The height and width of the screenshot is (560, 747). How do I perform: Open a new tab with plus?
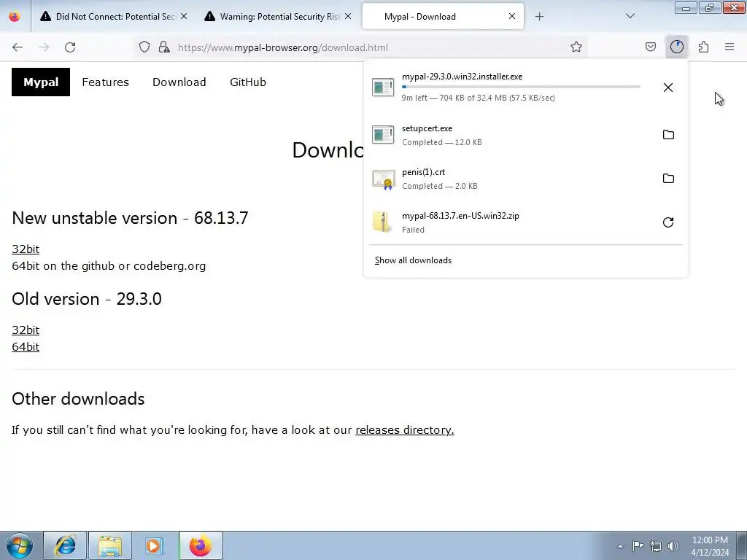[539, 17]
